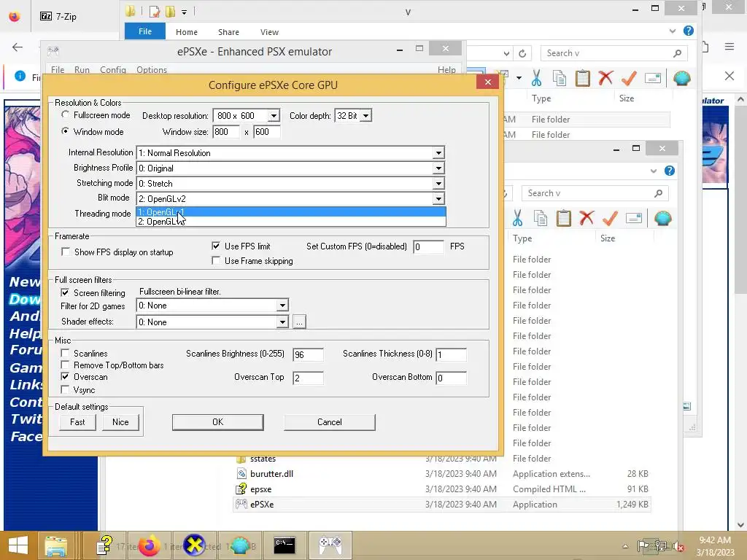Click Set Custom FPS input field

[428, 246]
